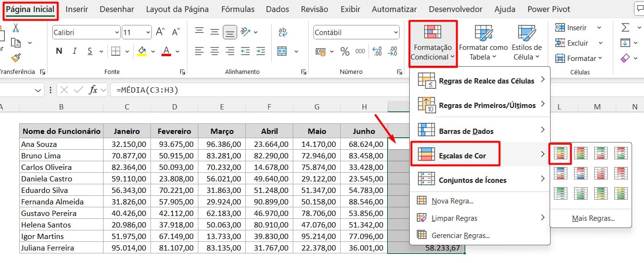This screenshot has width=644, height=263.
Task: Apply the red font color A
Action: tap(166, 51)
